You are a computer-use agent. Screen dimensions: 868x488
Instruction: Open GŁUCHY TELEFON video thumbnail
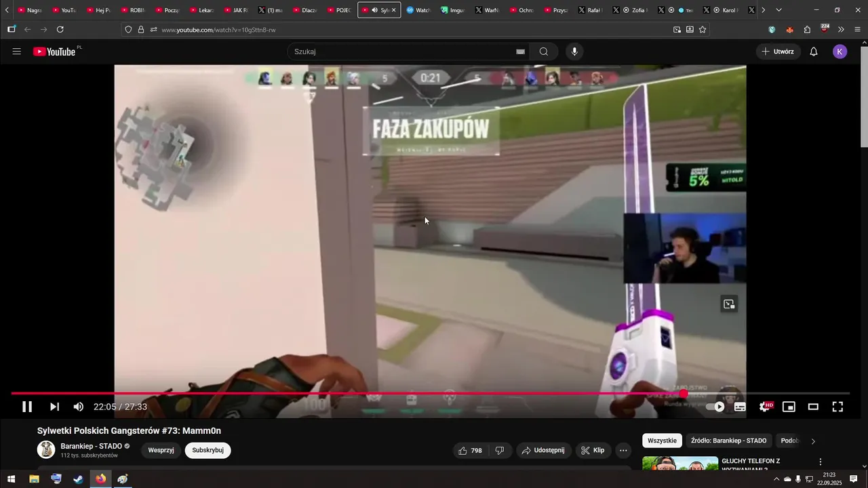(680, 463)
